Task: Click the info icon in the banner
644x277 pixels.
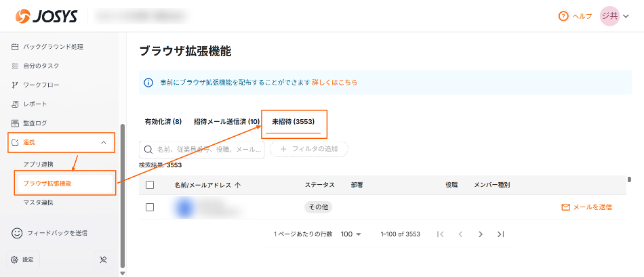Action: click(x=148, y=82)
